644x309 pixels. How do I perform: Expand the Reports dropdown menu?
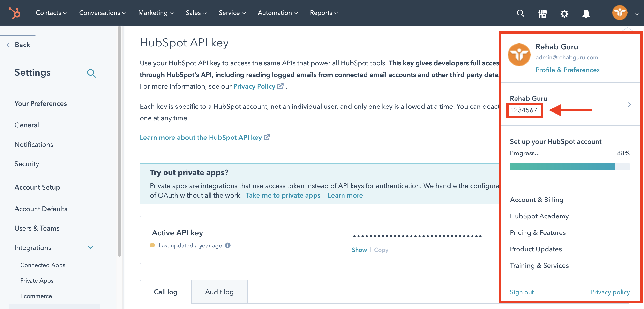point(323,13)
